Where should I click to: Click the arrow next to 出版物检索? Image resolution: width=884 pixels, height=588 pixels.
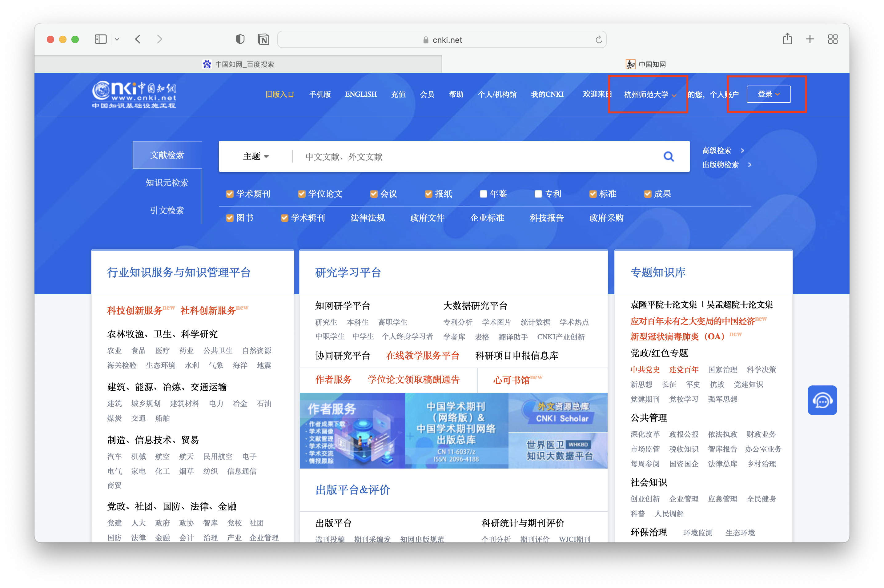(749, 165)
